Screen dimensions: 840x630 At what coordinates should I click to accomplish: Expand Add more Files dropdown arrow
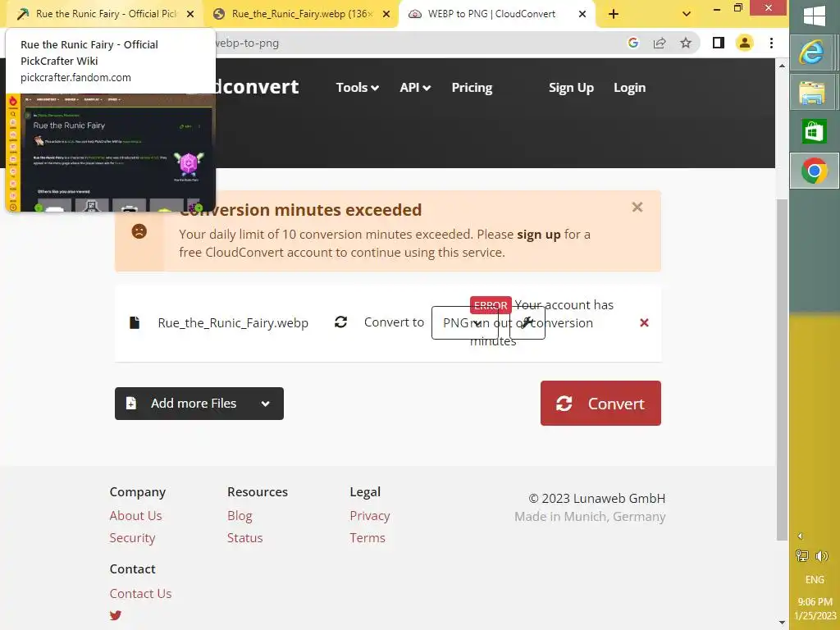[265, 404]
